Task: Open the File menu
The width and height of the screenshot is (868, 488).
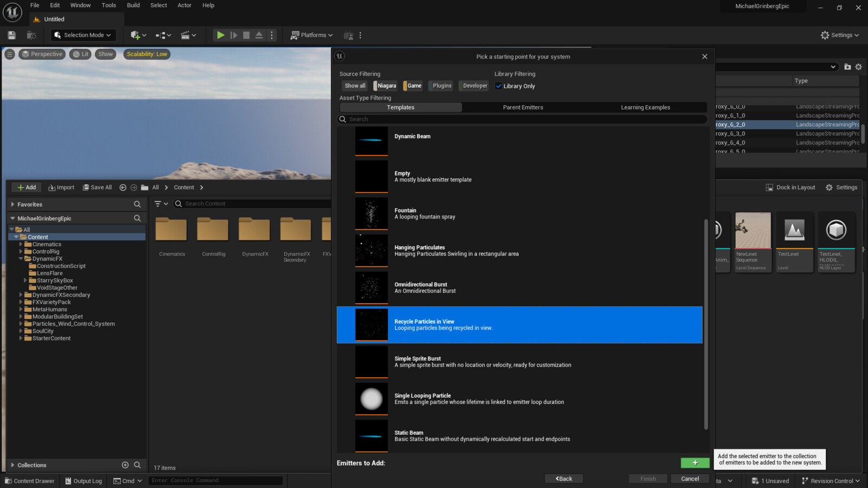Action: coord(35,5)
